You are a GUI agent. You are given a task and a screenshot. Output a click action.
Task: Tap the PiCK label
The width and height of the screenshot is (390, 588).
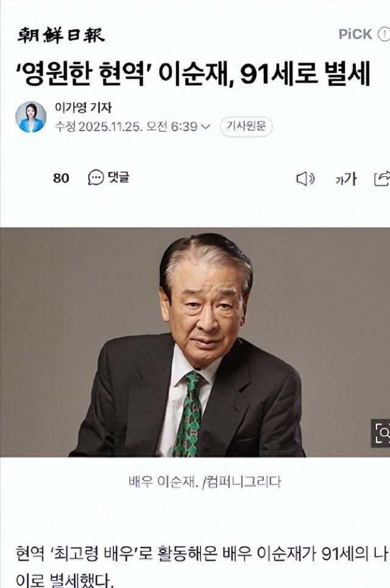tap(355, 34)
